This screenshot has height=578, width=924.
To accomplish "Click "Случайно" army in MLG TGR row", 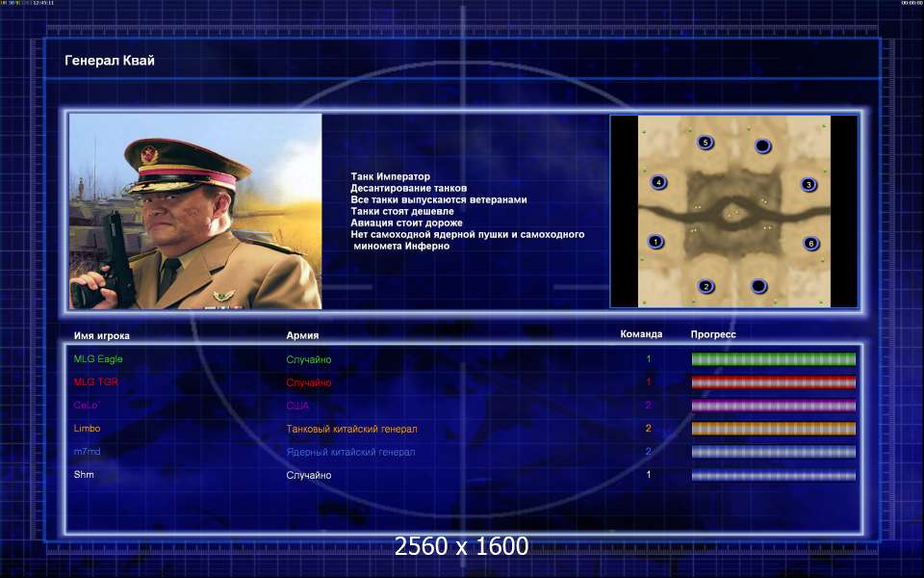I will 309,382.
